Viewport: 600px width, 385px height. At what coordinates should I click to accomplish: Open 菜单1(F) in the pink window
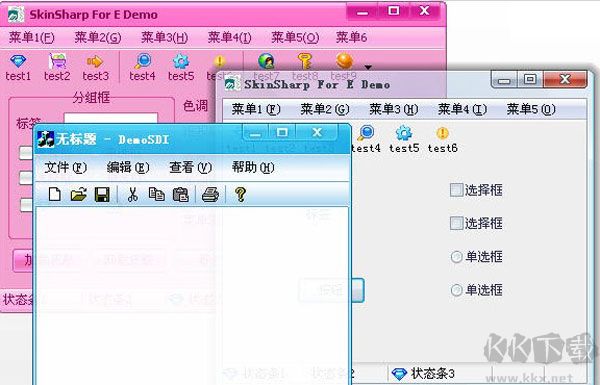coord(32,38)
